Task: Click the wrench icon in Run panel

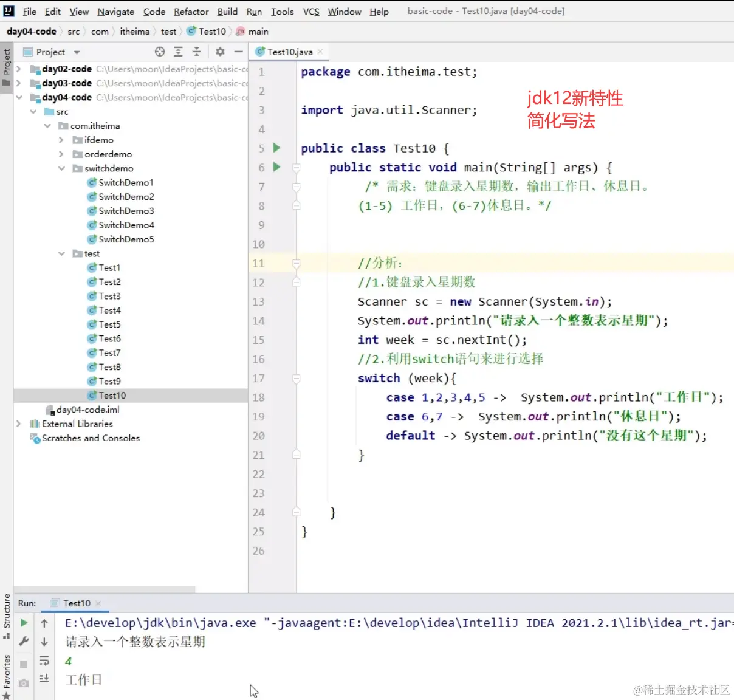Action: tap(24, 641)
